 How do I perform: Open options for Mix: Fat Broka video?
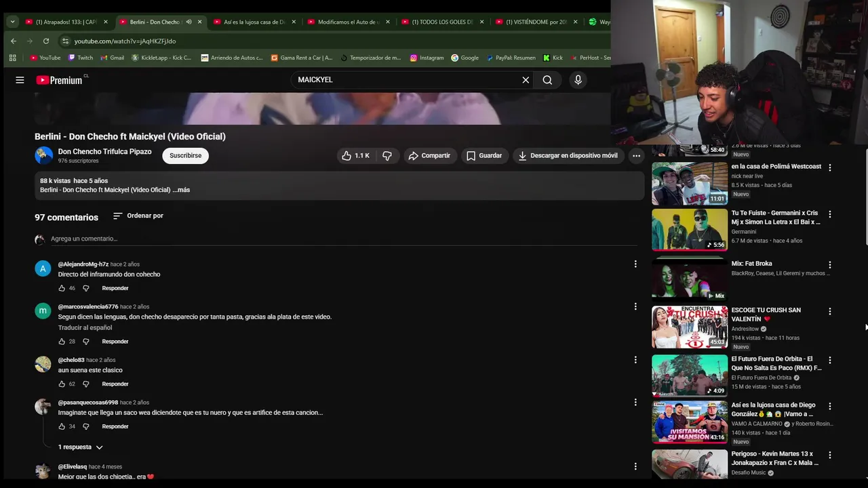pos(829,265)
